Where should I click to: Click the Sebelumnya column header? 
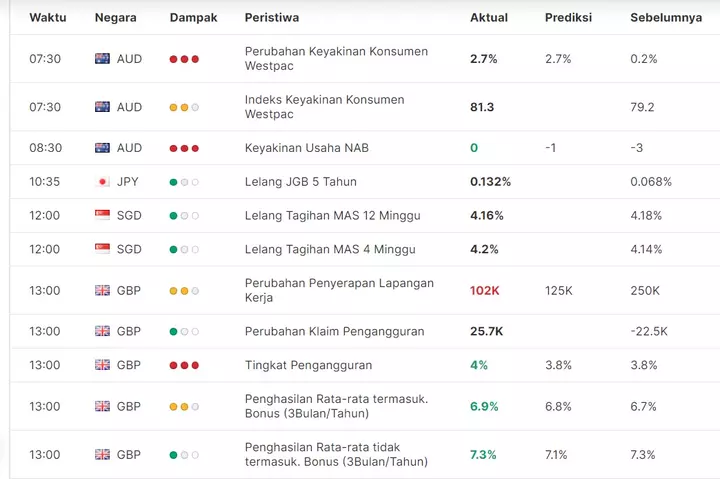[x=666, y=17]
